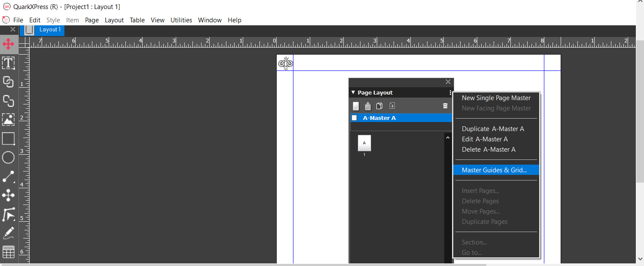Open the Utilities menu
The image size is (644, 266).
(x=181, y=20)
